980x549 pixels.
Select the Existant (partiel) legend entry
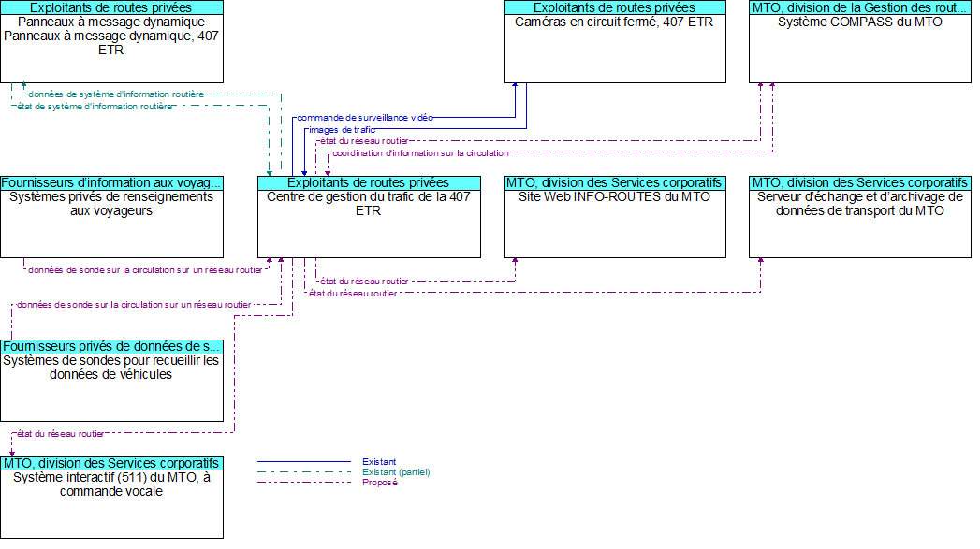pos(396,472)
